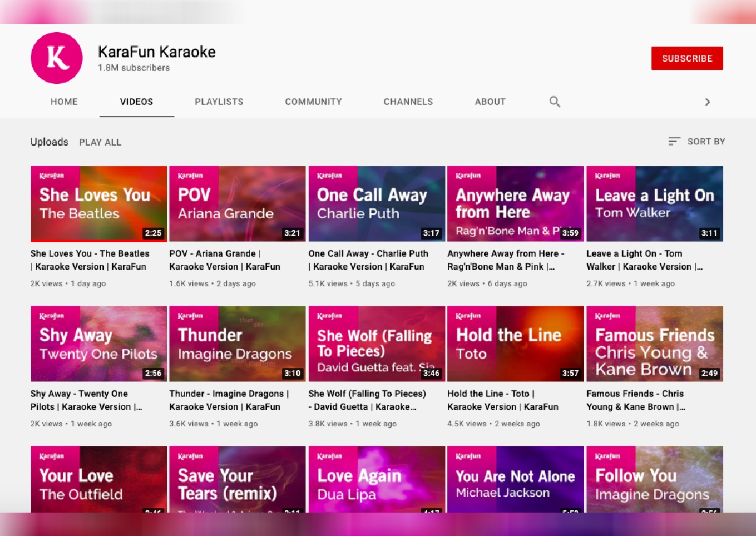This screenshot has height=536, width=756.
Task: Open Hold the Line Toto thumbnail
Action: [515, 344]
